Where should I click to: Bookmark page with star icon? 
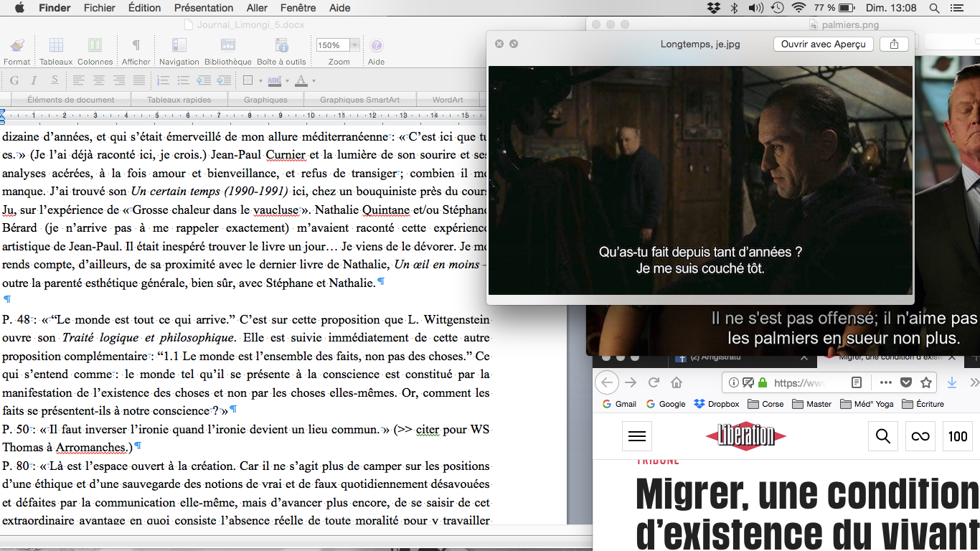point(926,382)
